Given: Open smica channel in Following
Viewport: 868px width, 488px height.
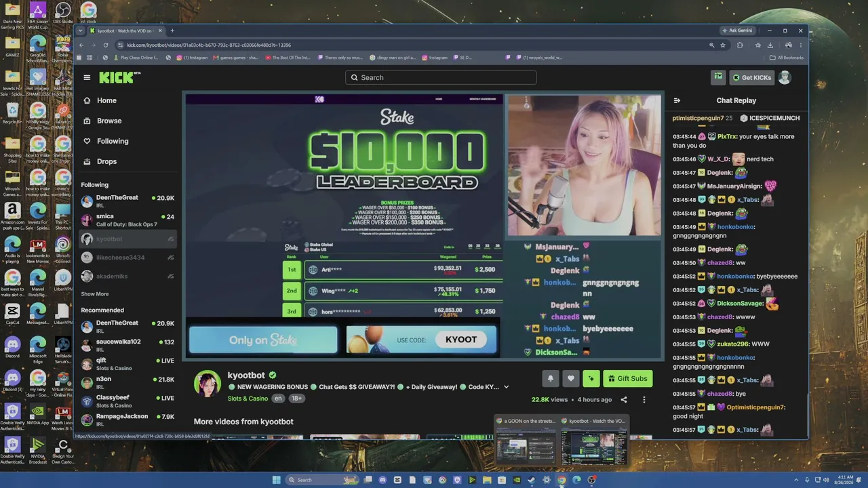Looking at the screenshot, I should click(127, 220).
